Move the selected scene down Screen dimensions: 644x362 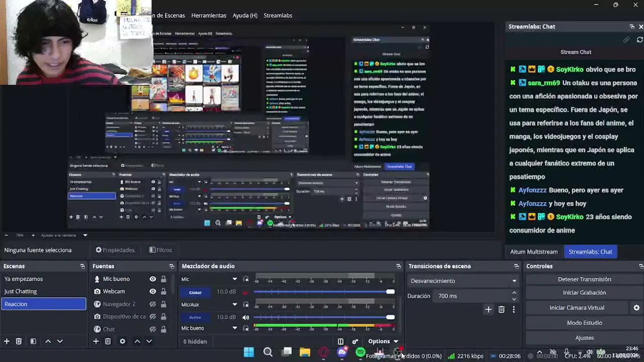pos(60,341)
